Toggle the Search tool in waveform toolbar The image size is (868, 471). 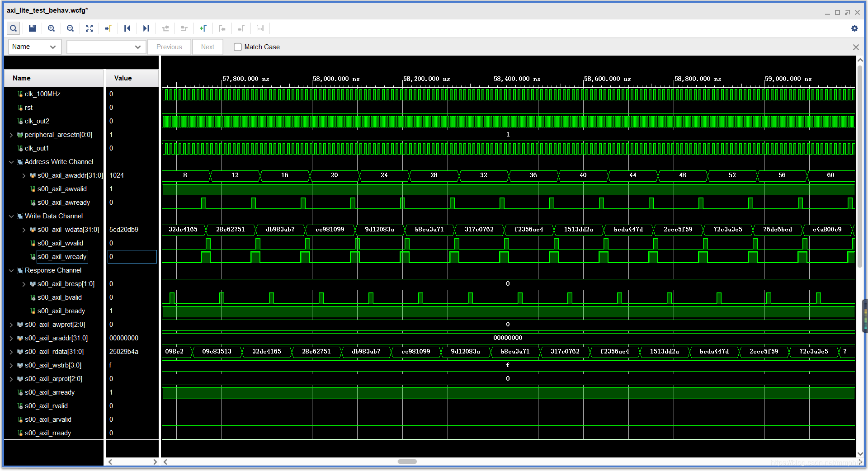(x=14, y=28)
